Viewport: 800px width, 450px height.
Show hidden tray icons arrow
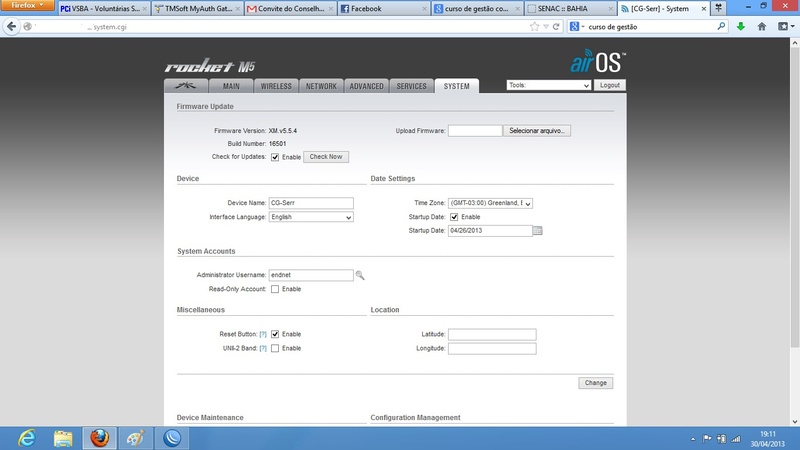[693, 439]
